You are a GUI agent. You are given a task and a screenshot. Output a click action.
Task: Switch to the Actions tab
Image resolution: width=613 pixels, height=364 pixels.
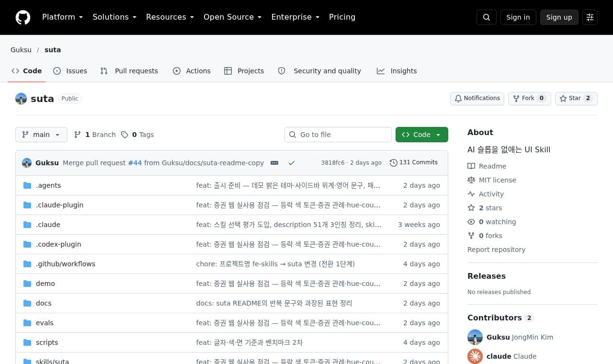pos(192,71)
